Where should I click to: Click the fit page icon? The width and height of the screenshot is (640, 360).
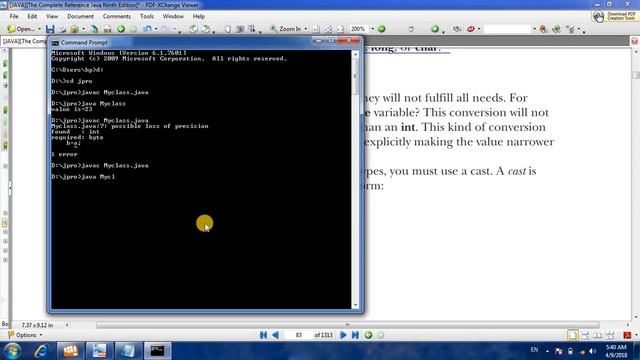click(x=328, y=29)
